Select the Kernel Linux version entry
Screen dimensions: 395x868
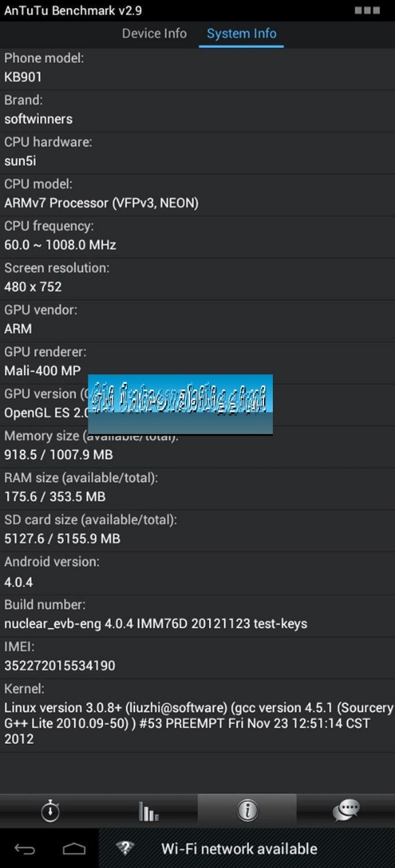pyautogui.click(x=197, y=715)
